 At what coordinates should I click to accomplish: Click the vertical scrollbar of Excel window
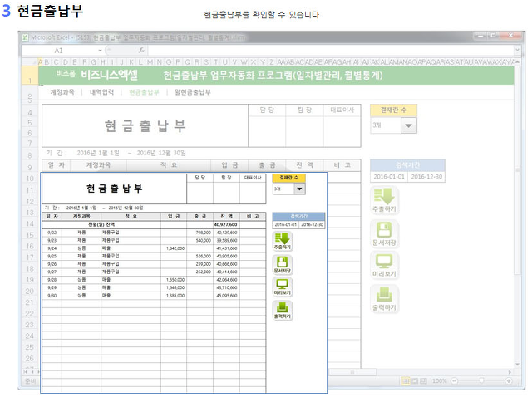[517, 169]
